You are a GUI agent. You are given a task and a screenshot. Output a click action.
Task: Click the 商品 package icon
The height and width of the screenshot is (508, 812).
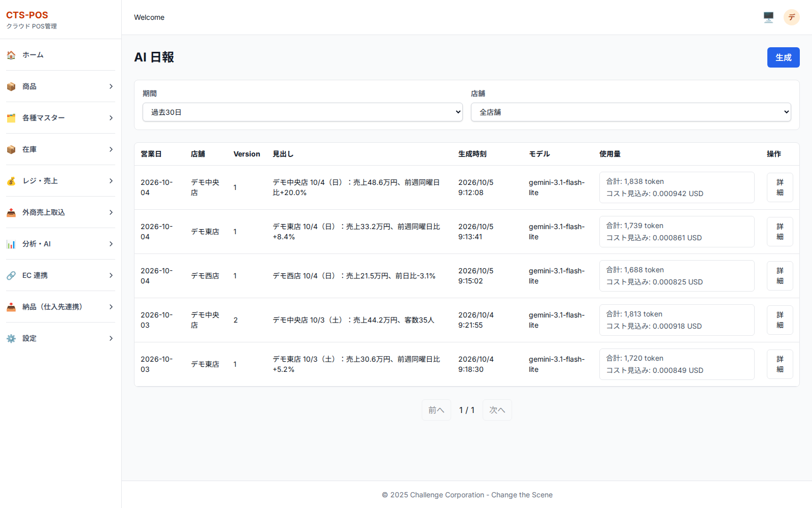(x=11, y=86)
